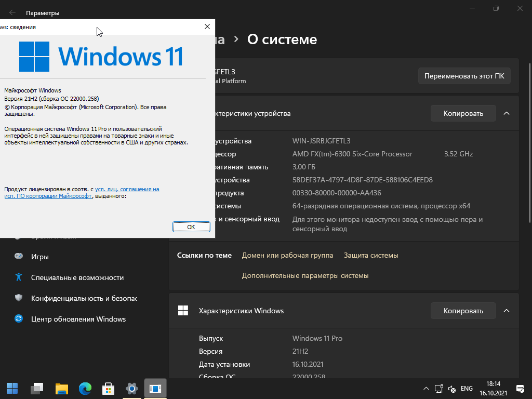Launch File Explorer from the taskbar
The image size is (532, 399).
pyautogui.click(x=61, y=388)
